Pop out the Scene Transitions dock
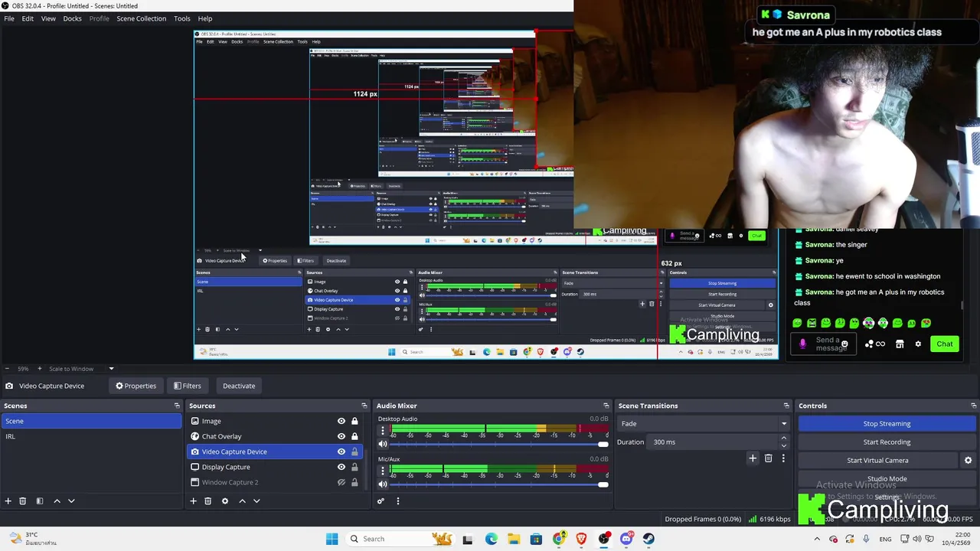The width and height of the screenshot is (980, 551). coord(786,406)
